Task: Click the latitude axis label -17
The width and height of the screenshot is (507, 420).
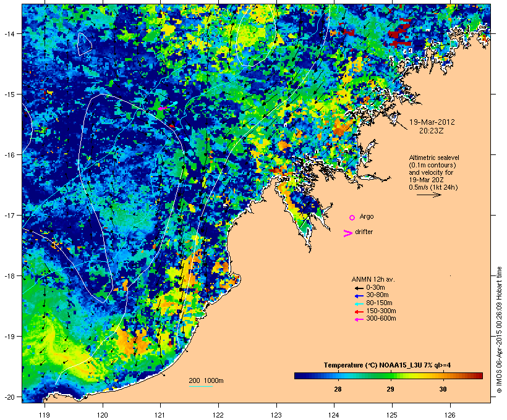Action: (9, 215)
